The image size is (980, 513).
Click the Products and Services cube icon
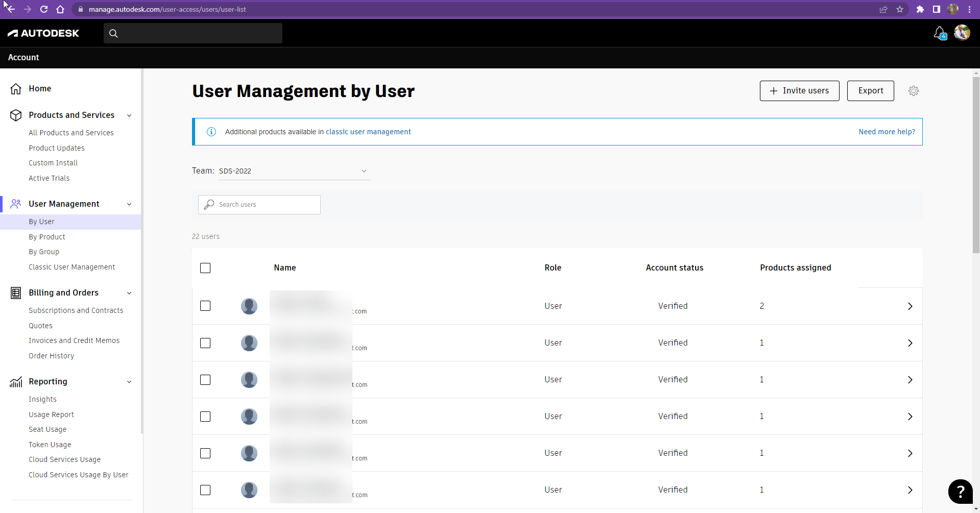[16, 115]
